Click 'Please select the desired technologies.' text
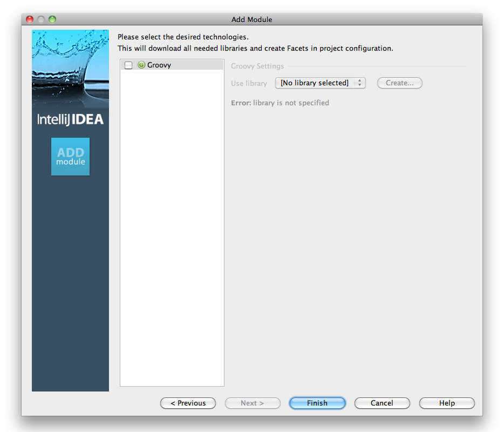This screenshot has width=504, height=432. 183,37
